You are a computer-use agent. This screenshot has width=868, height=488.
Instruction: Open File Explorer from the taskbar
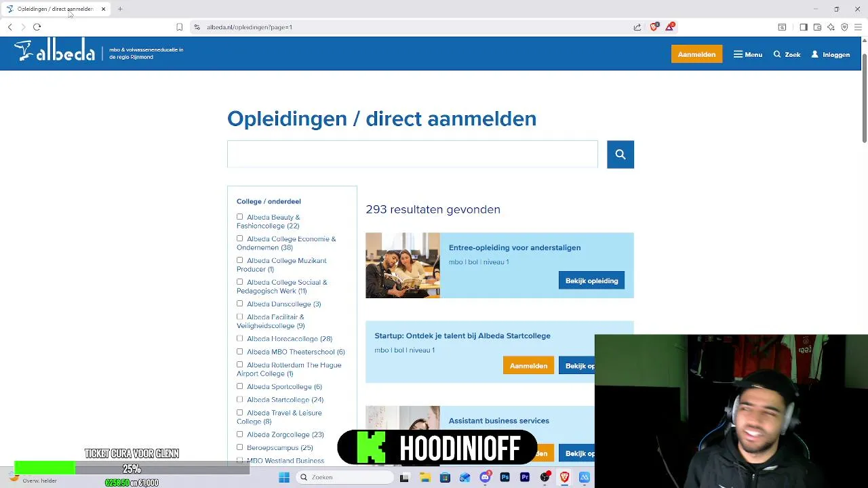(x=425, y=477)
